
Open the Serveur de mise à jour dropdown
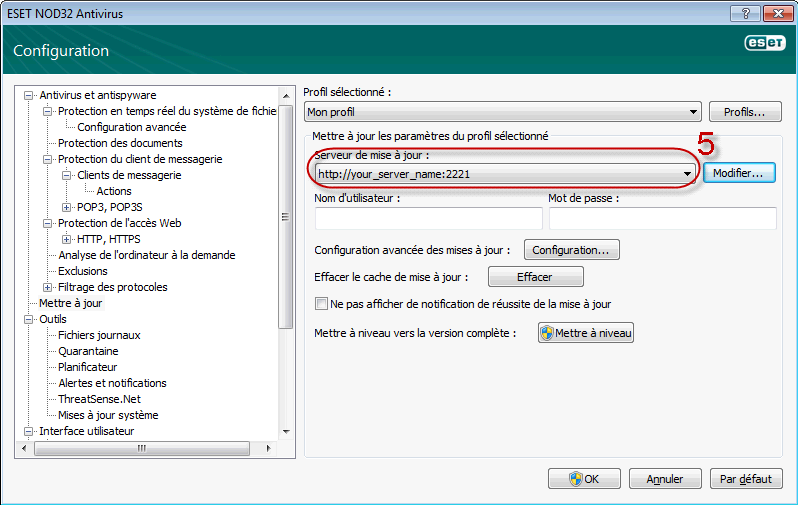pos(687,174)
